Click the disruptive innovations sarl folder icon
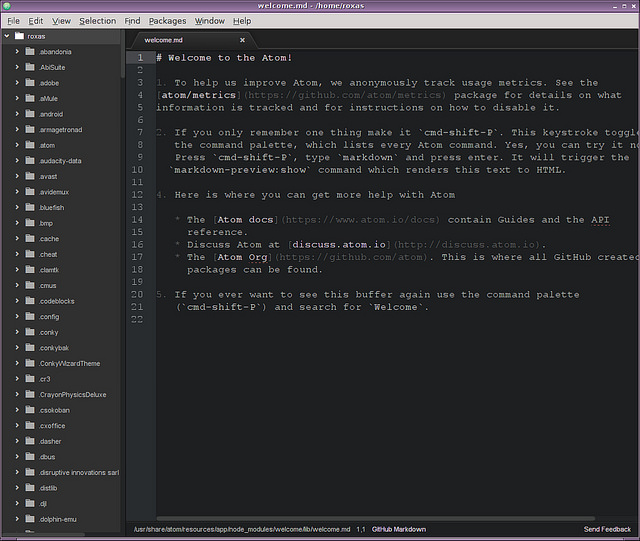The image size is (640, 541). point(30,472)
